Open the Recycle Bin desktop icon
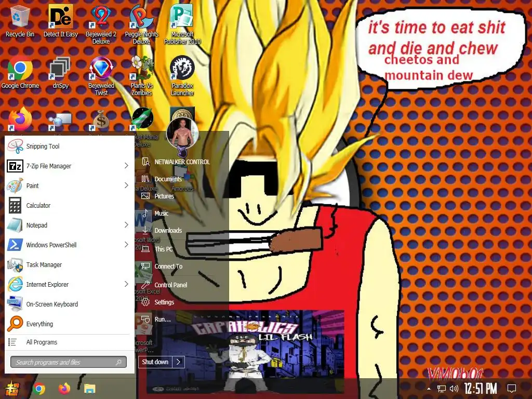 [x=20, y=22]
